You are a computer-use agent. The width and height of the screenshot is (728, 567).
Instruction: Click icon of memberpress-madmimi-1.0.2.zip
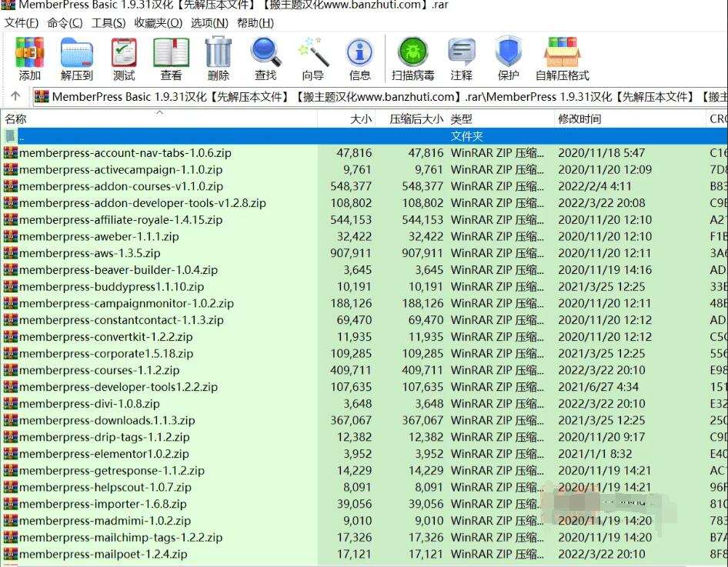tap(10, 520)
